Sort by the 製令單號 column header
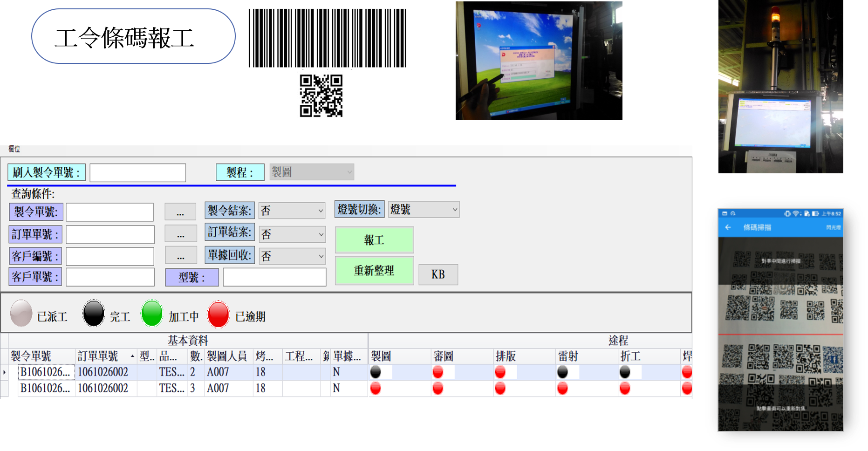Image resolution: width=868 pixels, height=451 pixels. click(42, 356)
